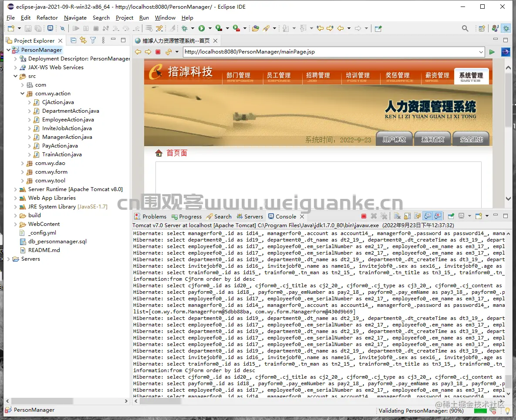Click the Debug bug toolbar icon
Viewport: 516px width, 420px height.
click(x=185, y=29)
